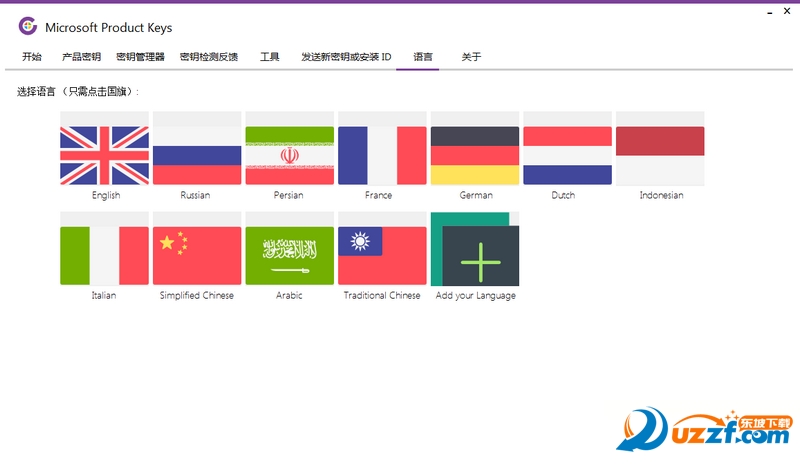
Task: Select the English UK flag
Action: coord(105,156)
